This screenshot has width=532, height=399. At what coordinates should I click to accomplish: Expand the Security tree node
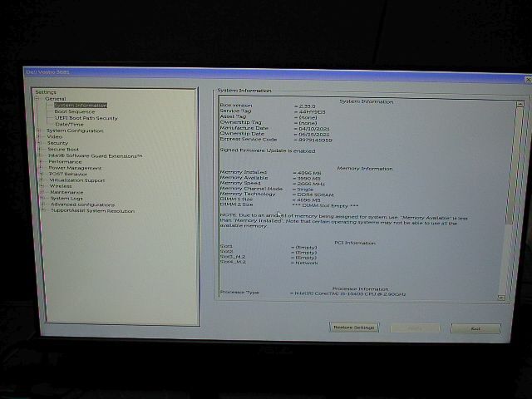click(39, 143)
